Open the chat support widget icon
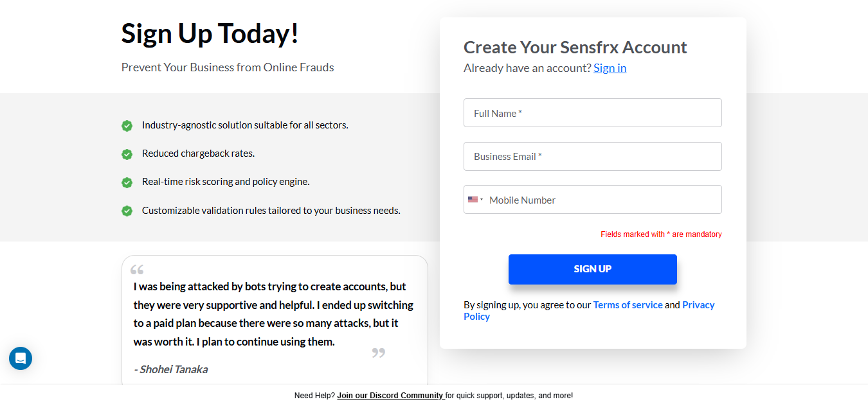The image size is (868, 404). pyautogui.click(x=21, y=358)
